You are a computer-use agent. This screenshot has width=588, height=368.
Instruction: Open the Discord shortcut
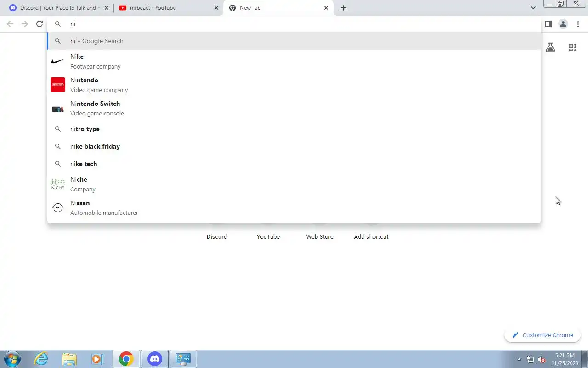(x=217, y=236)
